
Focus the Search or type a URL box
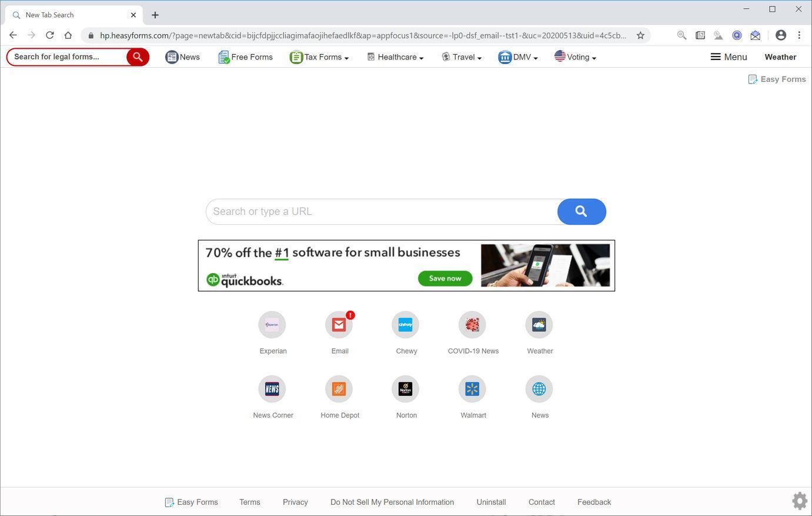point(382,212)
